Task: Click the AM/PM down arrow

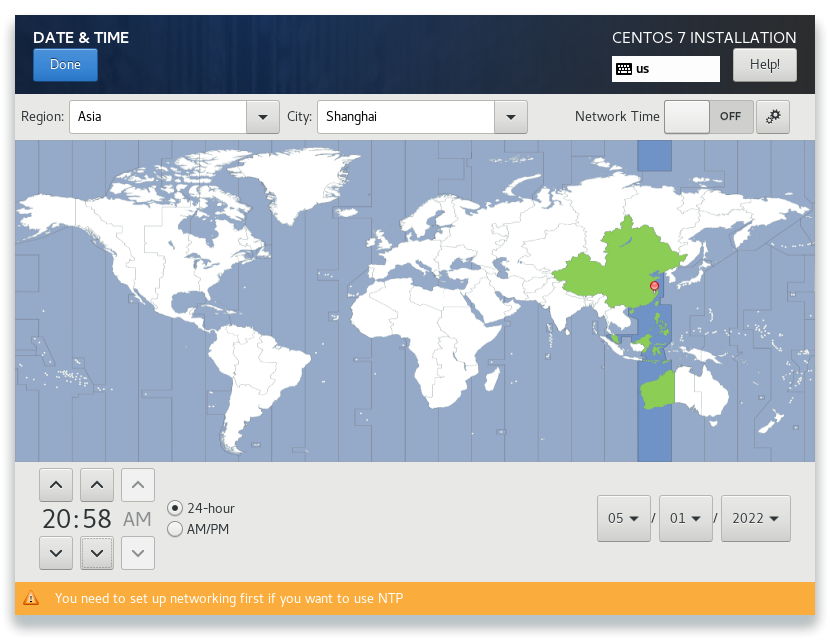Action: tap(138, 553)
